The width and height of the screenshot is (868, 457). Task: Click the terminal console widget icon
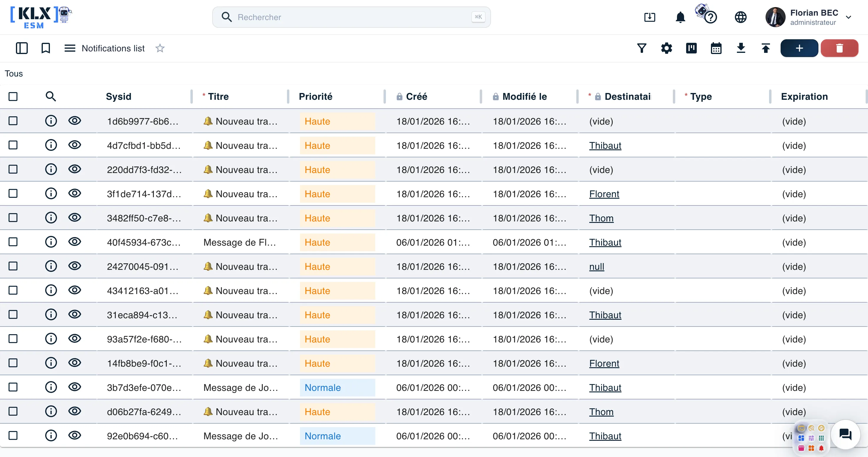coord(801,428)
